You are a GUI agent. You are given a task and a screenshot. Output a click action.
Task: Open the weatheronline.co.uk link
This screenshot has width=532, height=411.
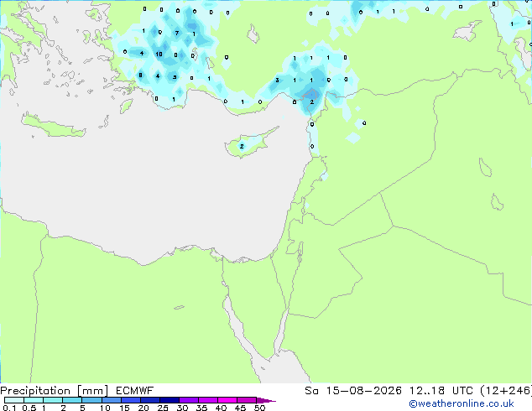462,403
